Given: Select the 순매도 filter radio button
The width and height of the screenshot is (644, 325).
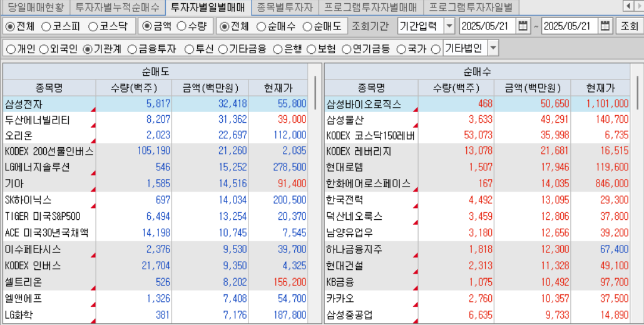Looking at the screenshot, I should [x=307, y=27].
